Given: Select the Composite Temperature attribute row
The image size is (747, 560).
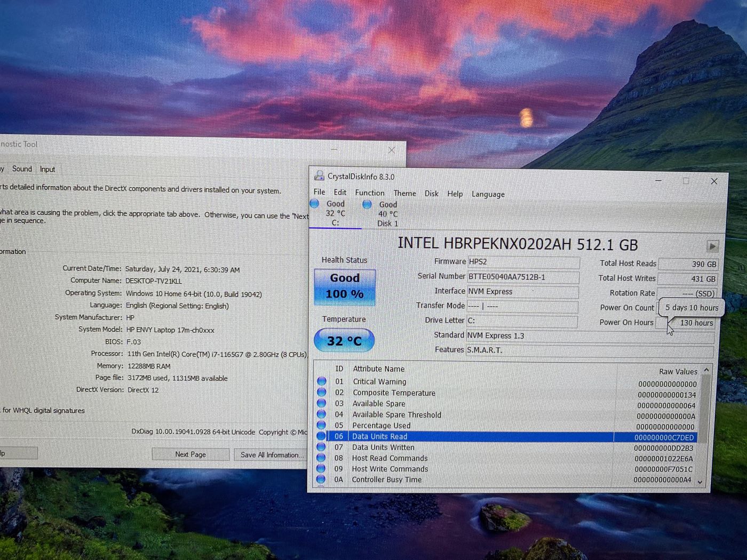Looking at the screenshot, I should (507, 394).
